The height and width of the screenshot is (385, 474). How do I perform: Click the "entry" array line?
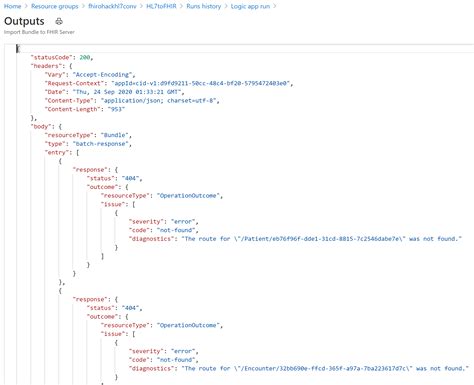(62, 153)
